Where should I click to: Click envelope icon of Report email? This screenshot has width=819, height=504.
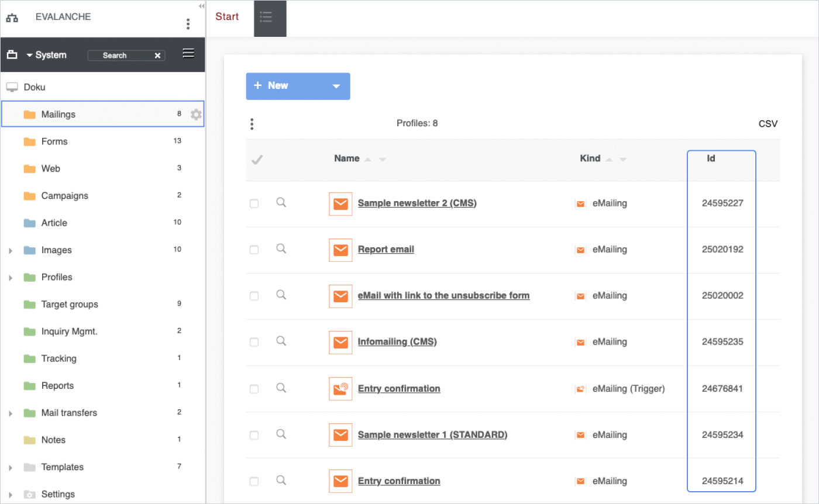coord(340,250)
